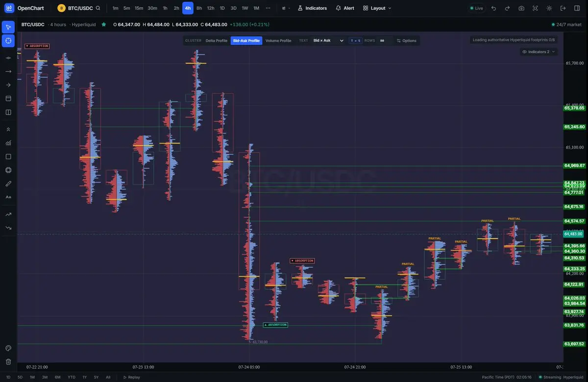Click the redo arrow in top bar

tap(507, 8)
